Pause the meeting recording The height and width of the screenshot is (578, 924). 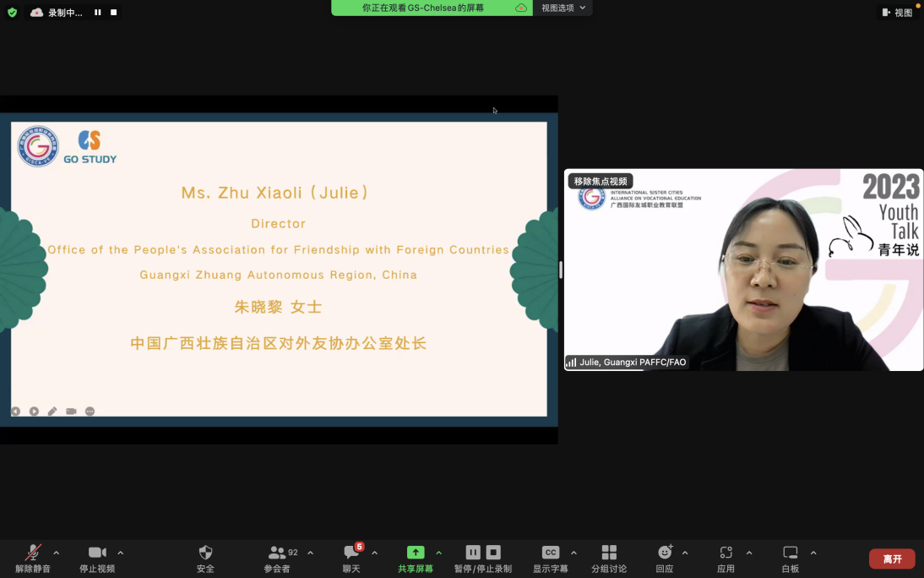tap(473, 553)
